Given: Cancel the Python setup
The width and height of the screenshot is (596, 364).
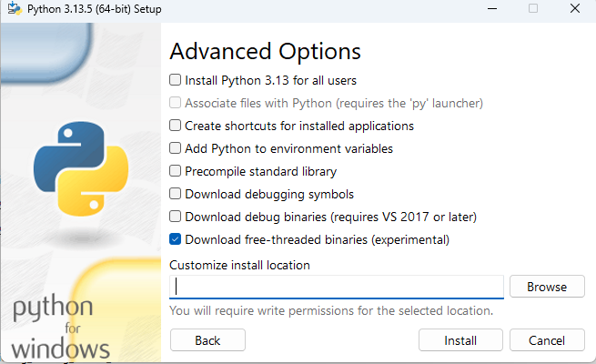Looking at the screenshot, I should (x=547, y=340).
